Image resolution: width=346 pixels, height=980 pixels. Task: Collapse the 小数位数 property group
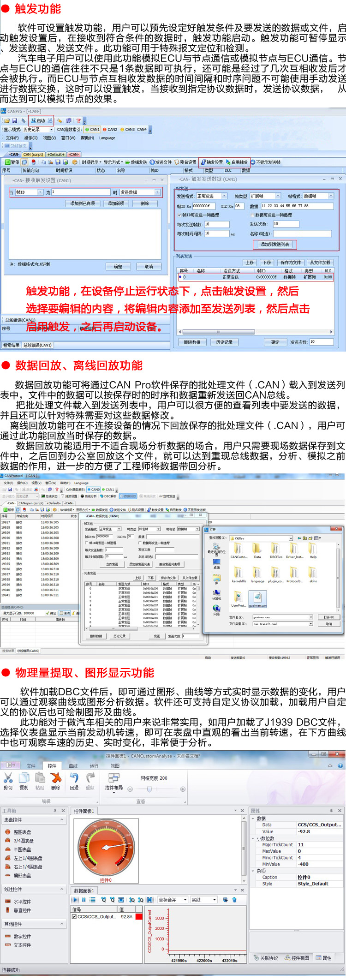pyautogui.click(x=253, y=838)
